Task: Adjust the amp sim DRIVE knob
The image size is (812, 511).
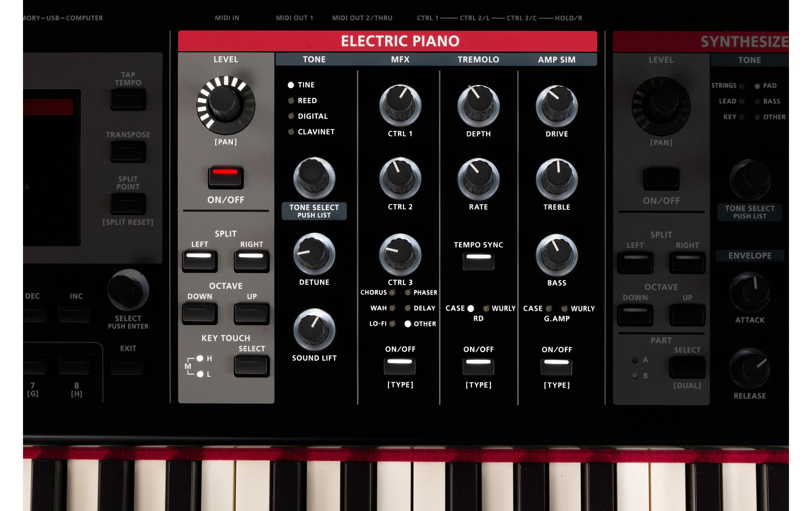Action: (557, 106)
